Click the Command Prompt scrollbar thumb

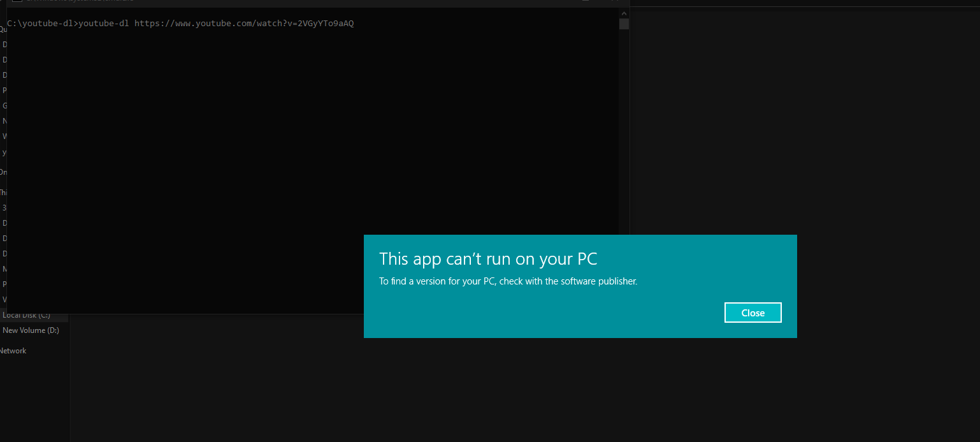pyautogui.click(x=624, y=24)
